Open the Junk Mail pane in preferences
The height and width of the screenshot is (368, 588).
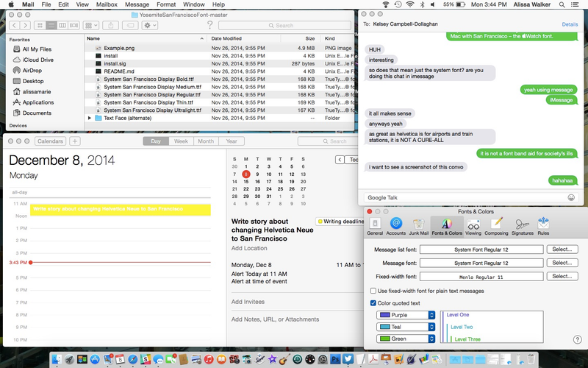418,227
